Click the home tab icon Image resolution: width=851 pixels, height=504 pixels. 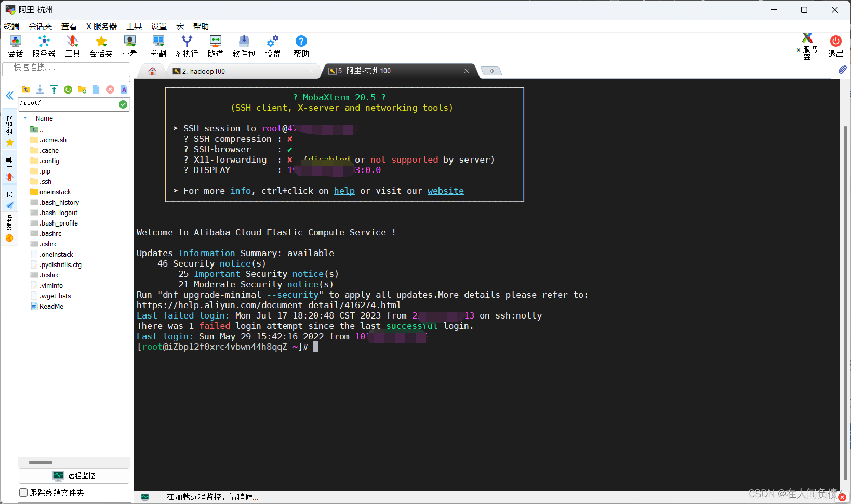152,71
